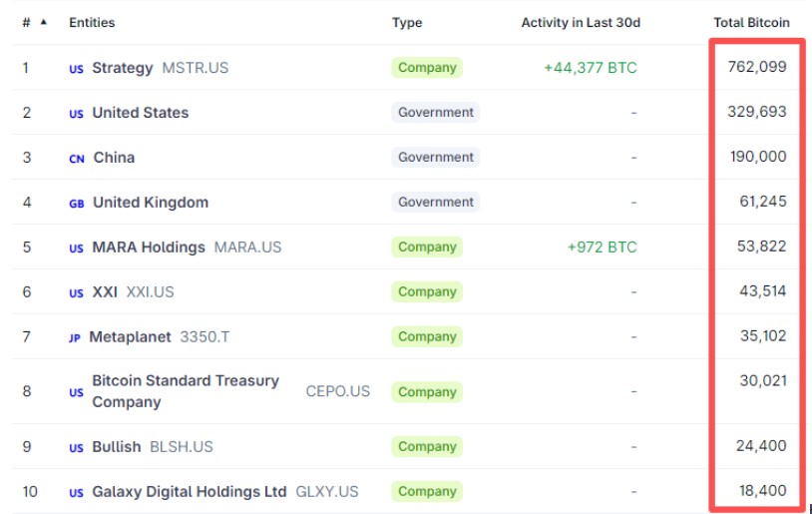This screenshot has width=812, height=514.
Task: Sort by Activity in Last 30d header
Action: pos(580,23)
